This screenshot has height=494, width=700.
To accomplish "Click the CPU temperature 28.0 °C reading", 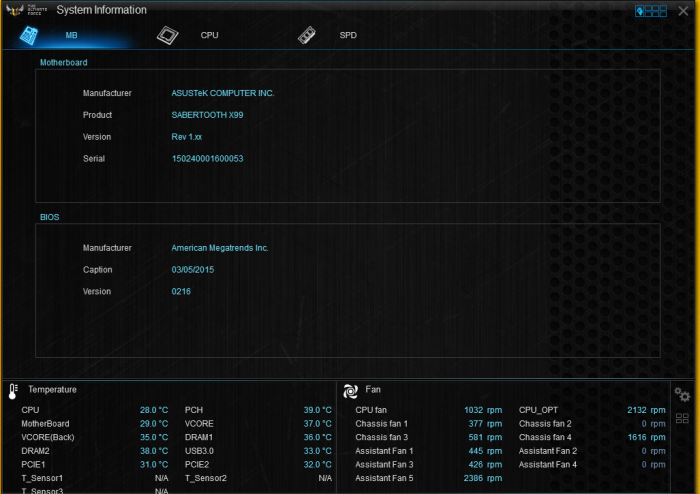I will point(154,410).
